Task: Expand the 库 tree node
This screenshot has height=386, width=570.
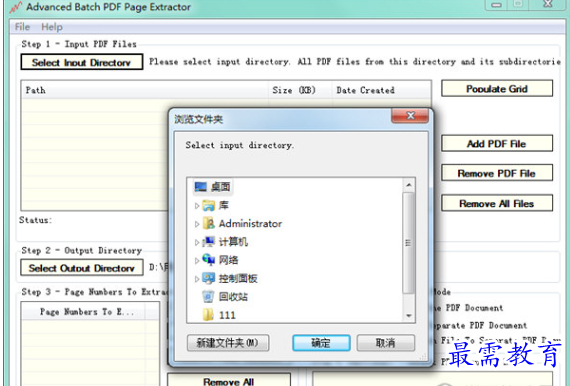Action: [x=197, y=206]
